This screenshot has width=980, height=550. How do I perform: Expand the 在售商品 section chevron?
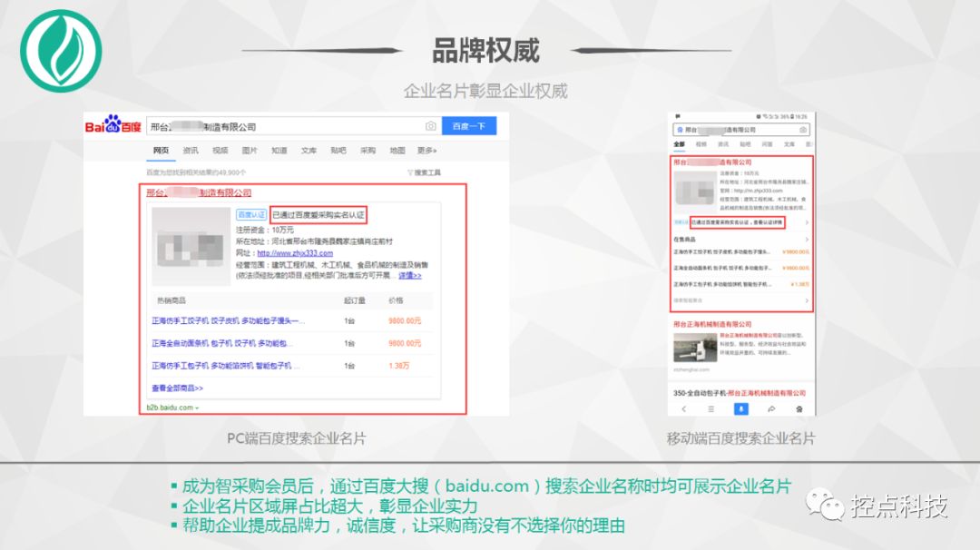(x=807, y=240)
